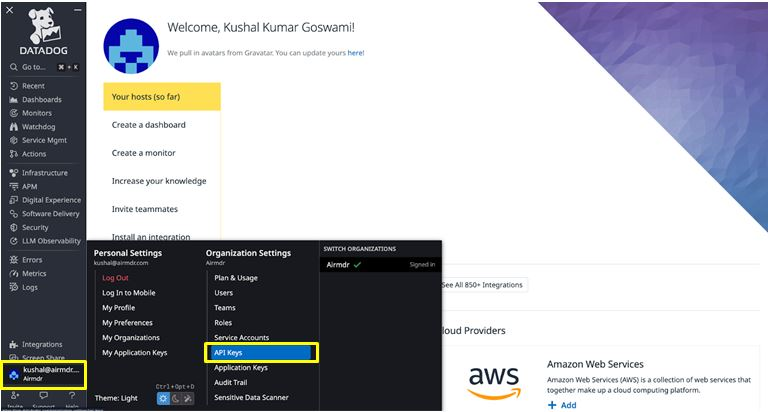Screen dimensions: 768x412
Task: Click the 'See All 850+ Integrations' button
Action: tap(483, 285)
